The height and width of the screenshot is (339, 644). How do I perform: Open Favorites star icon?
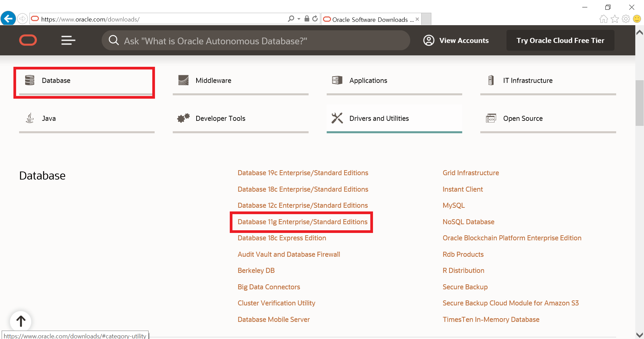tap(614, 19)
